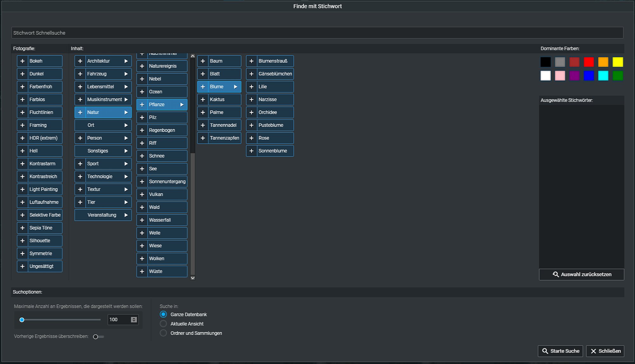Select Ganze Datenbank search scope
This screenshot has height=364, width=635.
point(163,314)
